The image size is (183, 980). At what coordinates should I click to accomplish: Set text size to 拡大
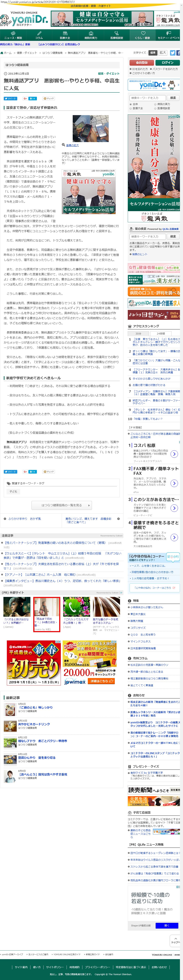pos(163,53)
